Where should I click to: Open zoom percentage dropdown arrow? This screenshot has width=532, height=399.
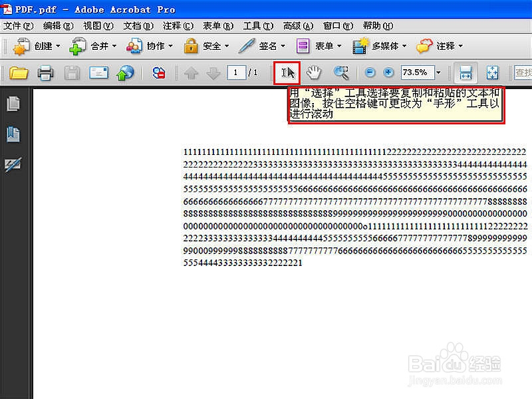point(438,72)
